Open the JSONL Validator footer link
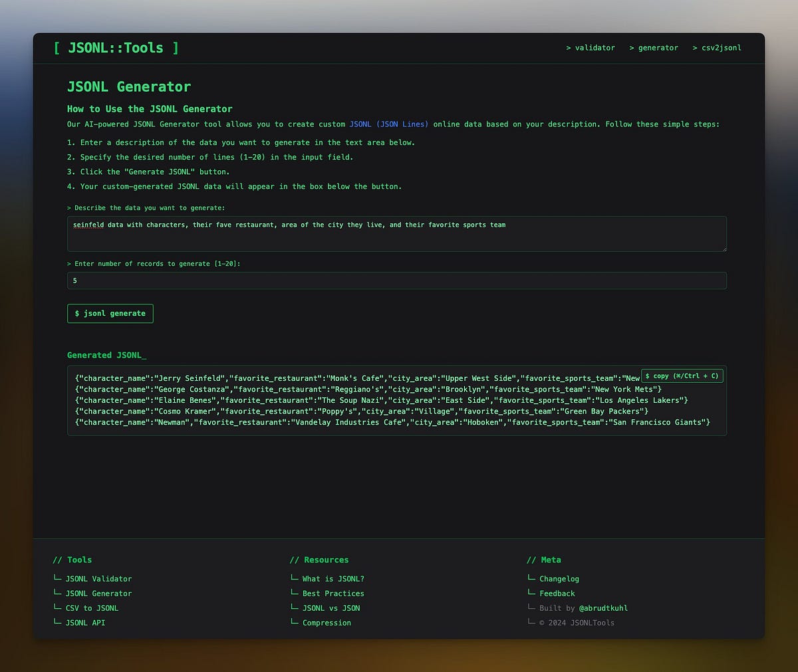The height and width of the screenshot is (672, 798). [x=98, y=578]
